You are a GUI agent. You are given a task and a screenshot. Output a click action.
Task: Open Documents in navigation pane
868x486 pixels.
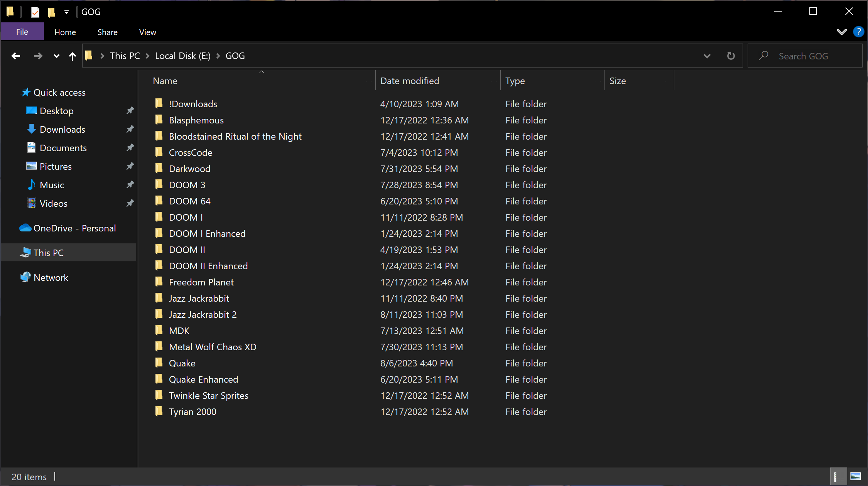coord(63,148)
